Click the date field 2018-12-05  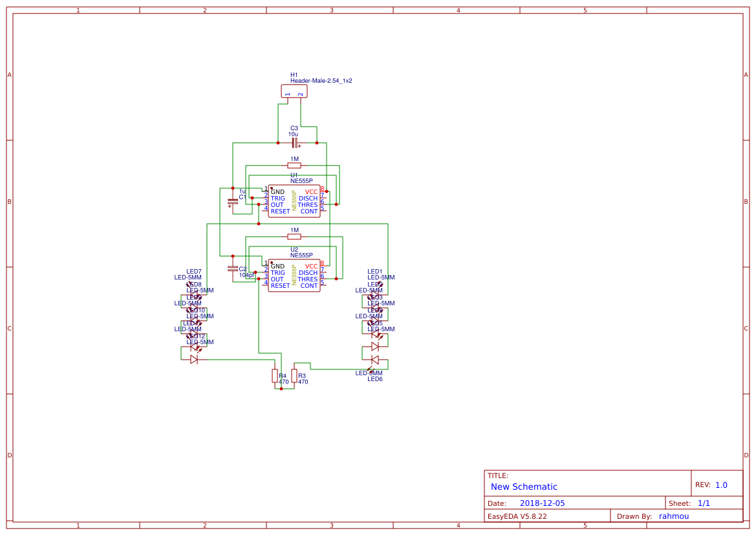[x=542, y=503]
